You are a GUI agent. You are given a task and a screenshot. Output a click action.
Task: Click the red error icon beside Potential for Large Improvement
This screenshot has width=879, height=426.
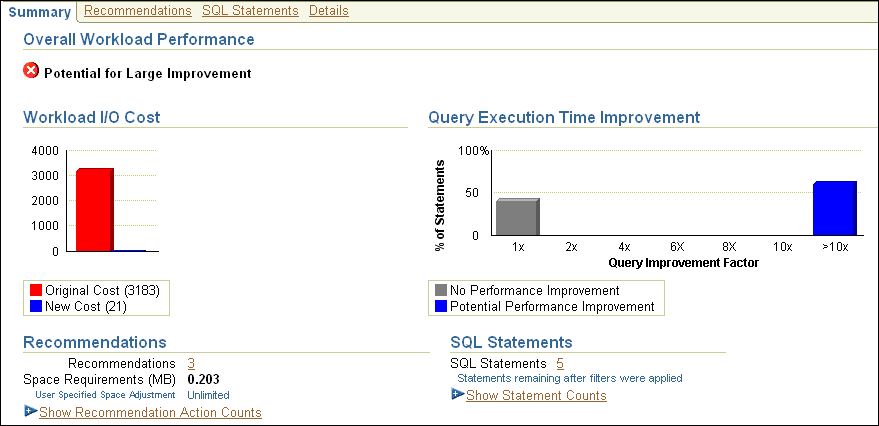tap(31, 72)
